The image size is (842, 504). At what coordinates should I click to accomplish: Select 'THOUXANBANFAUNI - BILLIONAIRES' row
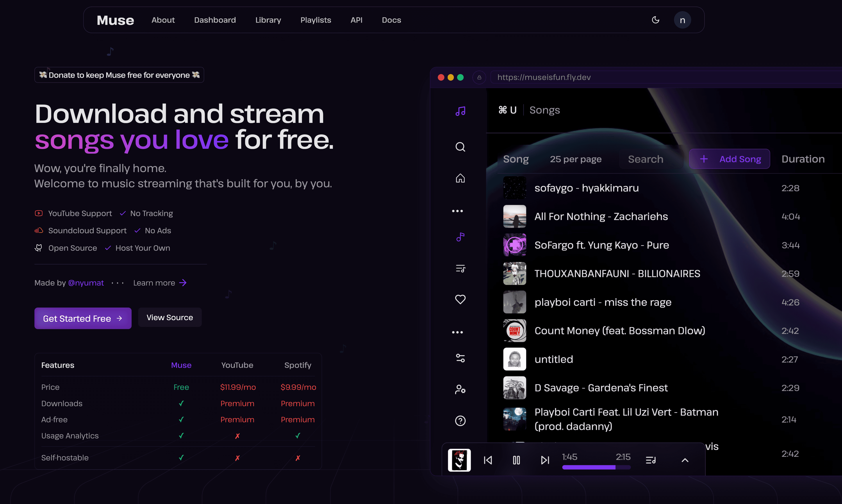[617, 273]
